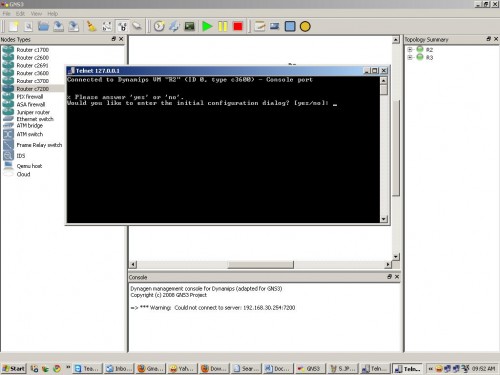Select PIX firewall node type

[x=30, y=97]
